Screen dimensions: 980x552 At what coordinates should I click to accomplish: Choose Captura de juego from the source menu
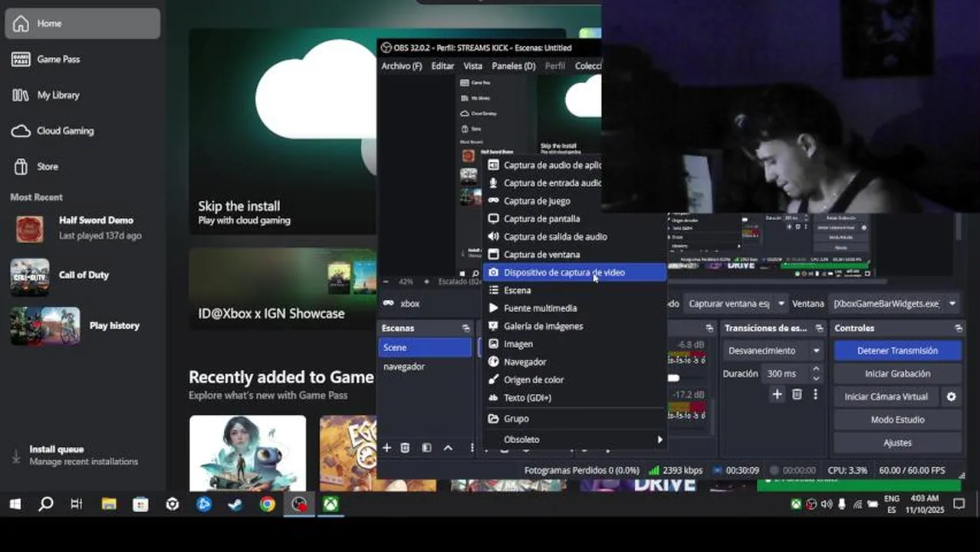click(x=574, y=201)
